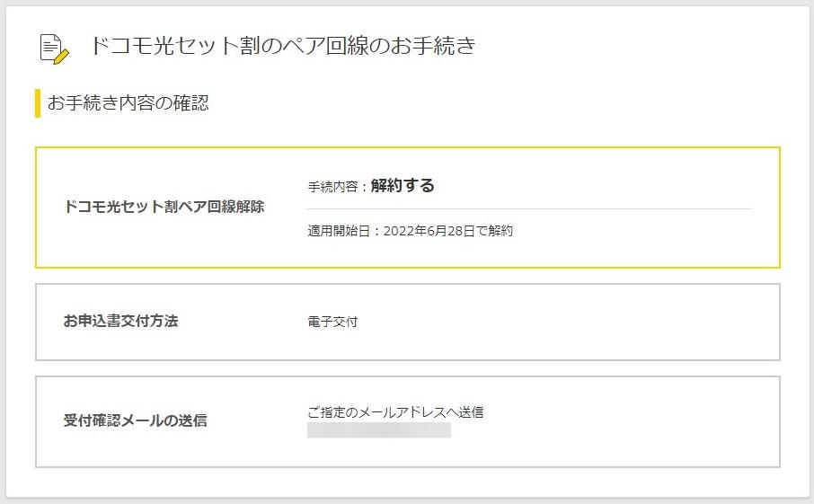Click the label 受付確認メールの送信

click(136, 420)
